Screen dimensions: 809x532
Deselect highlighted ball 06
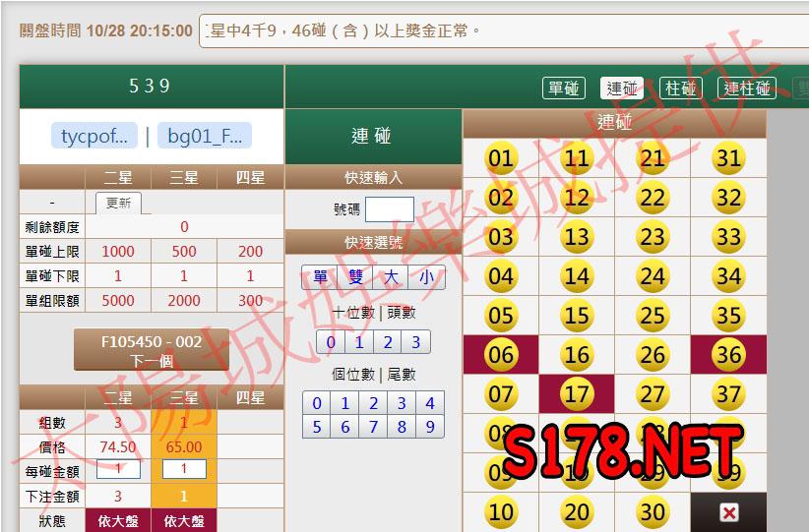tap(501, 355)
